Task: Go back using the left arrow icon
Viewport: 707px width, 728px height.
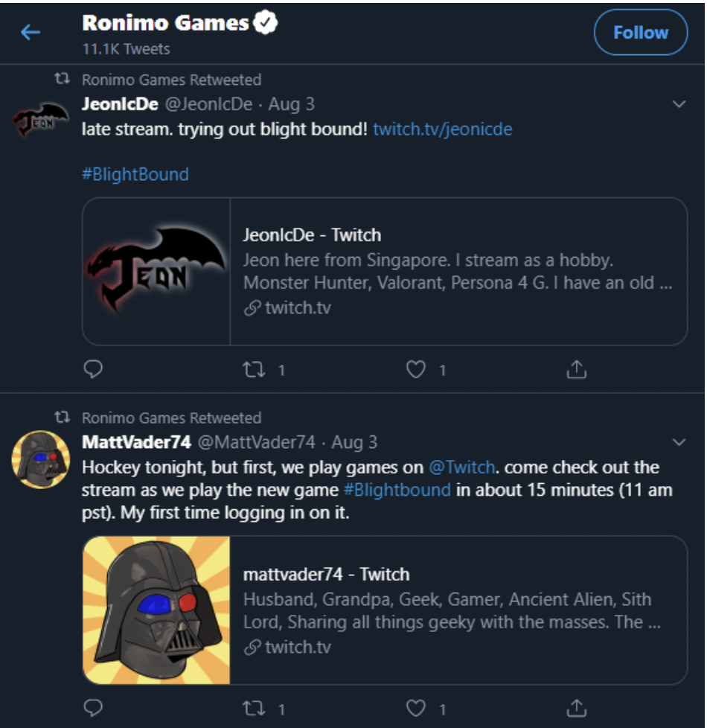Action: (31, 32)
